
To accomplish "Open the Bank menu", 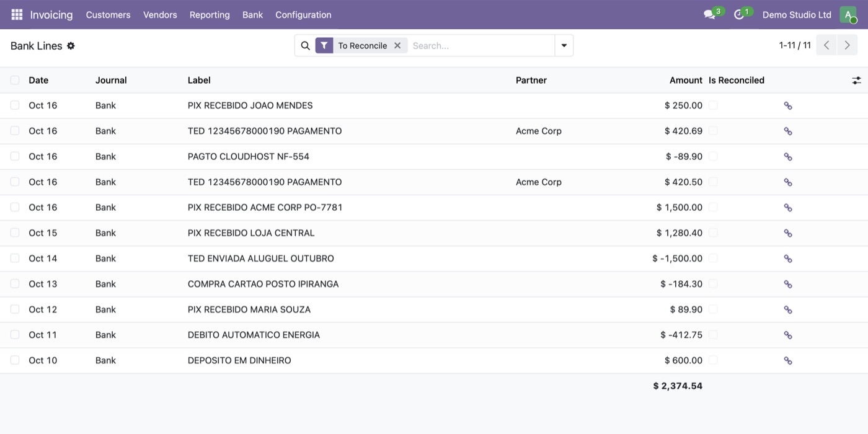I will point(252,14).
